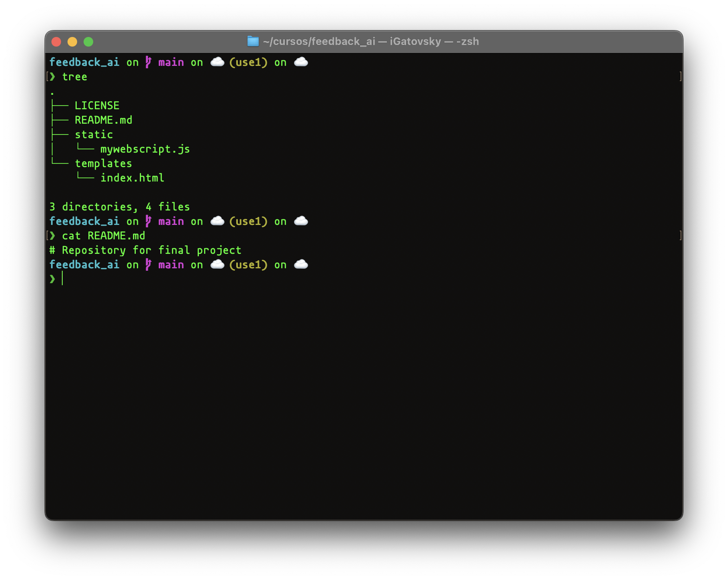
Task: Click the 'tree' command text
Action: click(75, 77)
